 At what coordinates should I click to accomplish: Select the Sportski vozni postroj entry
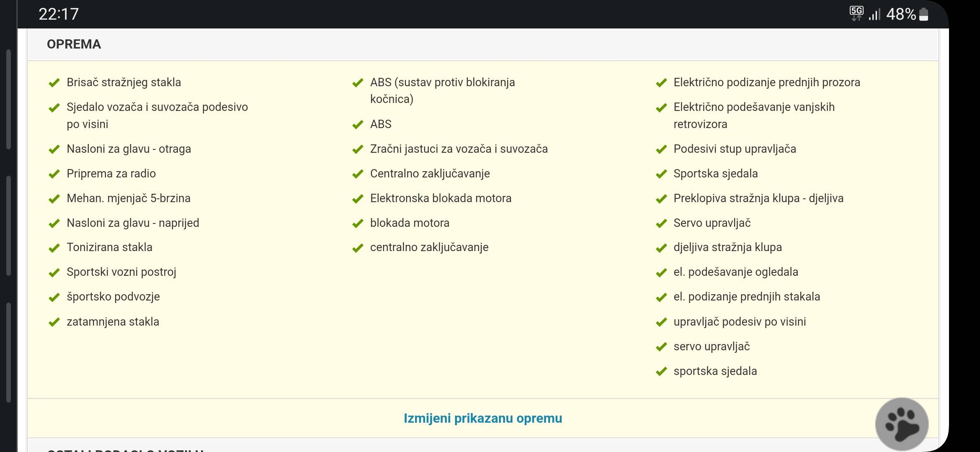[121, 272]
